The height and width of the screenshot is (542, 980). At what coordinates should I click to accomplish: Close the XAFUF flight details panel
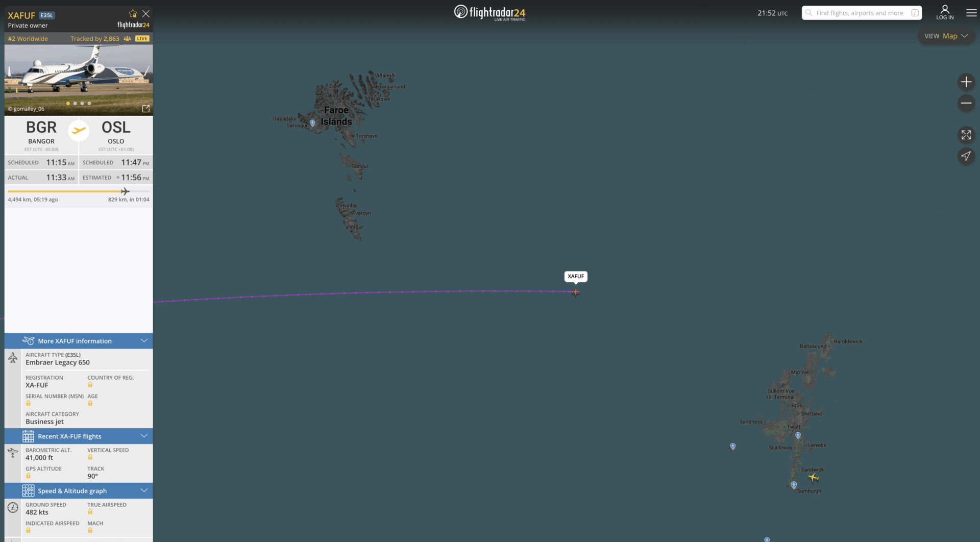tap(146, 14)
